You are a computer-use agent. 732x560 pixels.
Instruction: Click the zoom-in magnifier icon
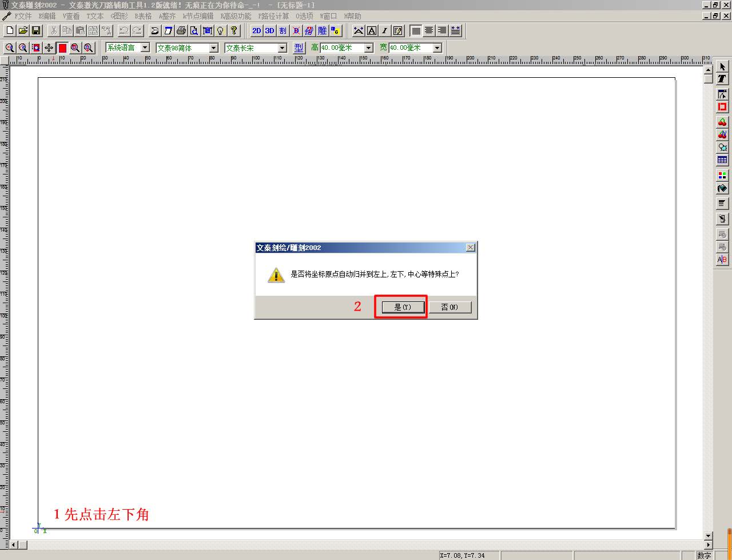point(10,48)
